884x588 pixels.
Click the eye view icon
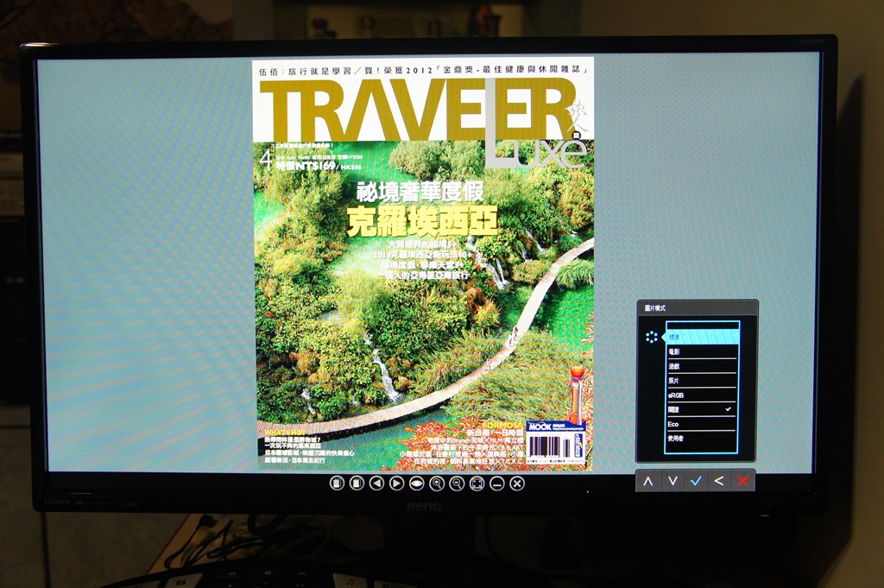417,484
